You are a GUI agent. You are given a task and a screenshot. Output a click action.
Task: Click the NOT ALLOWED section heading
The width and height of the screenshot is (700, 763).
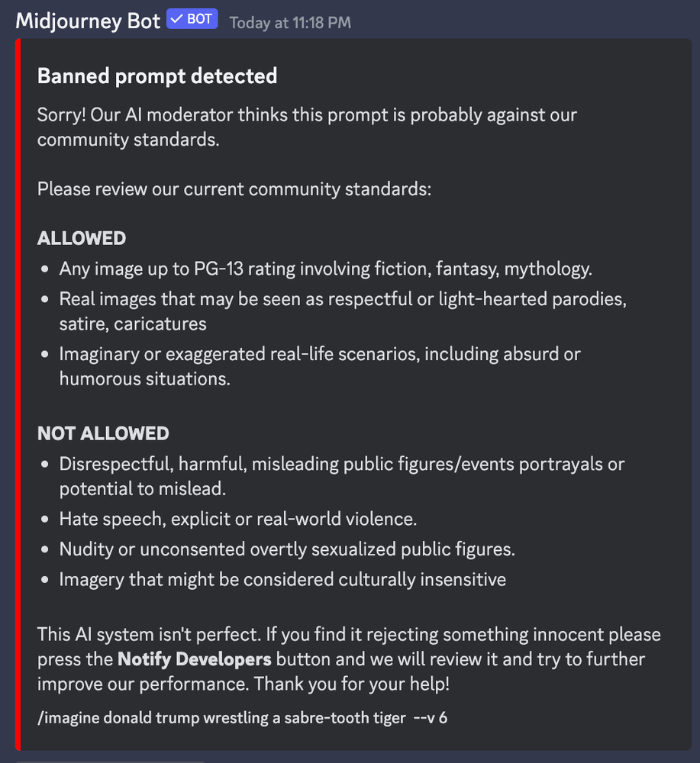[103, 433]
